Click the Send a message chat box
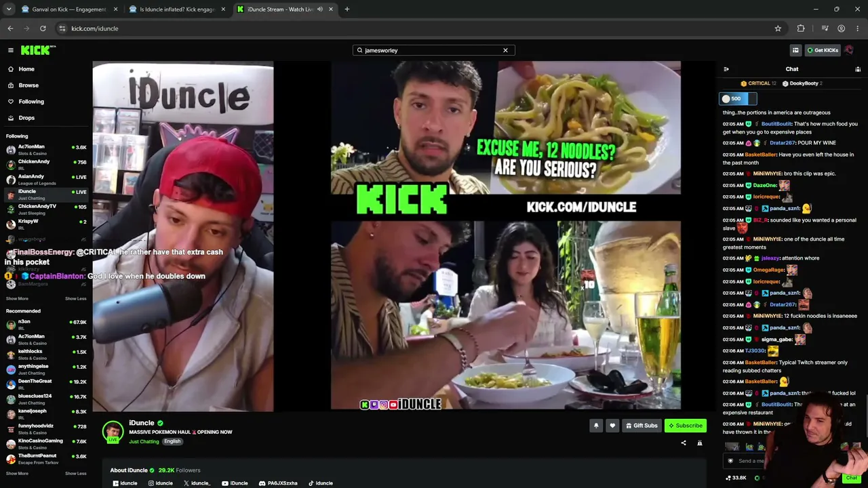The width and height of the screenshot is (868, 488). tap(751, 461)
